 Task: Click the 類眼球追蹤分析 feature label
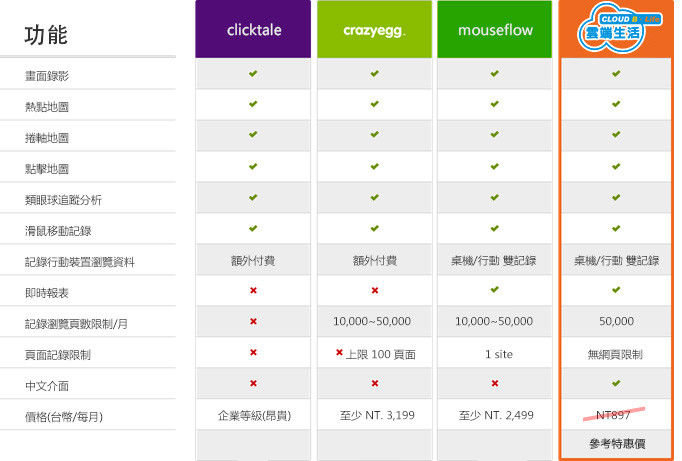pyautogui.click(x=64, y=200)
